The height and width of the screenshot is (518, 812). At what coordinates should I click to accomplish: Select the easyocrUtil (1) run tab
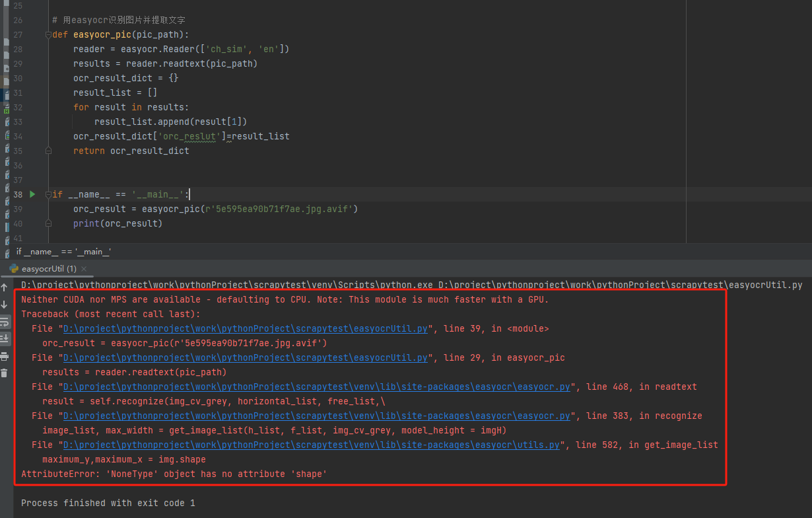49,269
